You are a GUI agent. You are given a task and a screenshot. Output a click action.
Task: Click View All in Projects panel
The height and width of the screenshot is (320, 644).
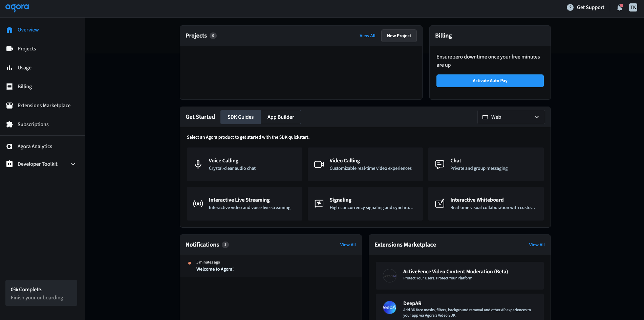(367, 36)
